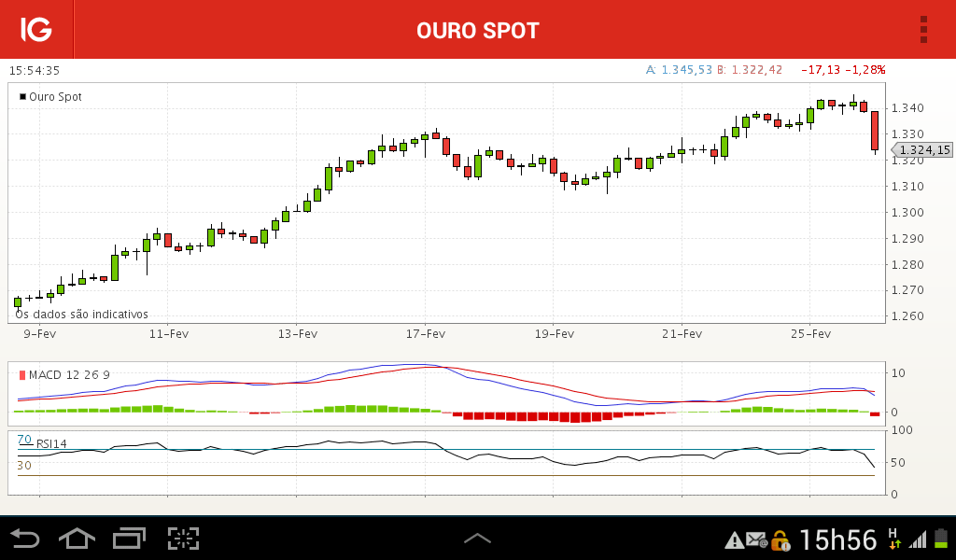The width and height of the screenshot is (956, 560).
Task: Click the MACD 12 26 9 legend
Action: tap(64, 375)
